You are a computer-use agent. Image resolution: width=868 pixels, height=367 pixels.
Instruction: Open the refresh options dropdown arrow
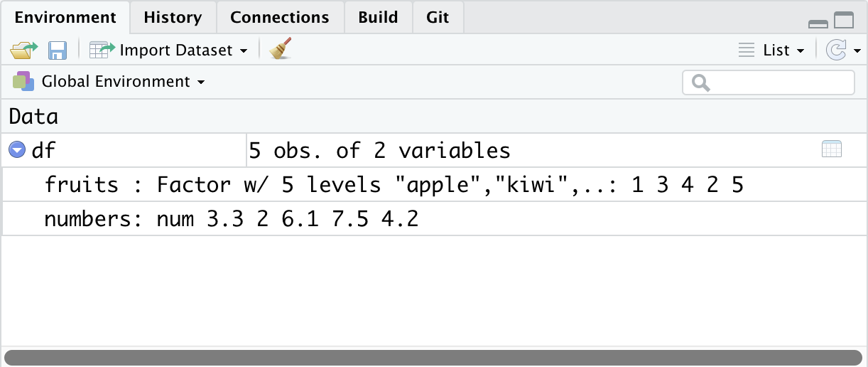(857, 51)
